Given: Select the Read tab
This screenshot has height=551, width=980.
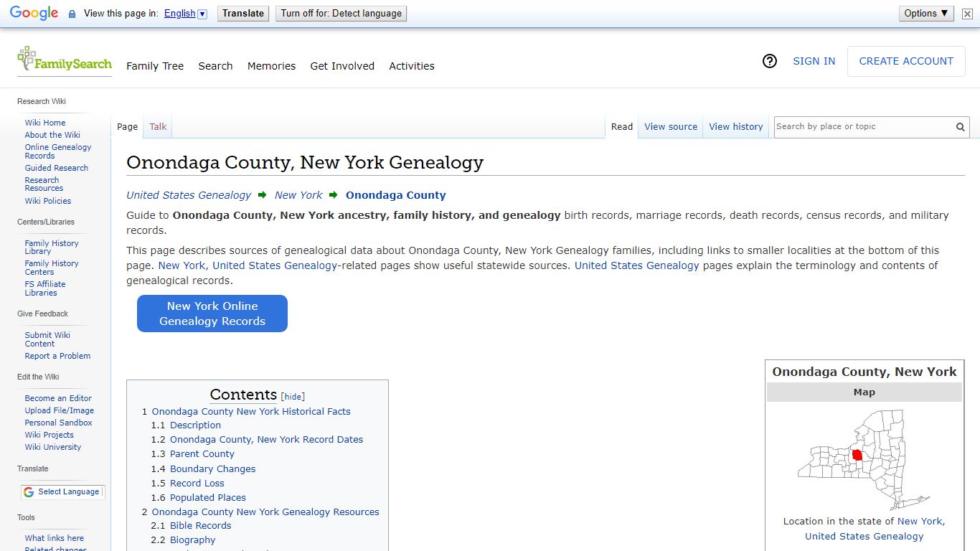Looking at the screenshot, I should click(622, 127).
